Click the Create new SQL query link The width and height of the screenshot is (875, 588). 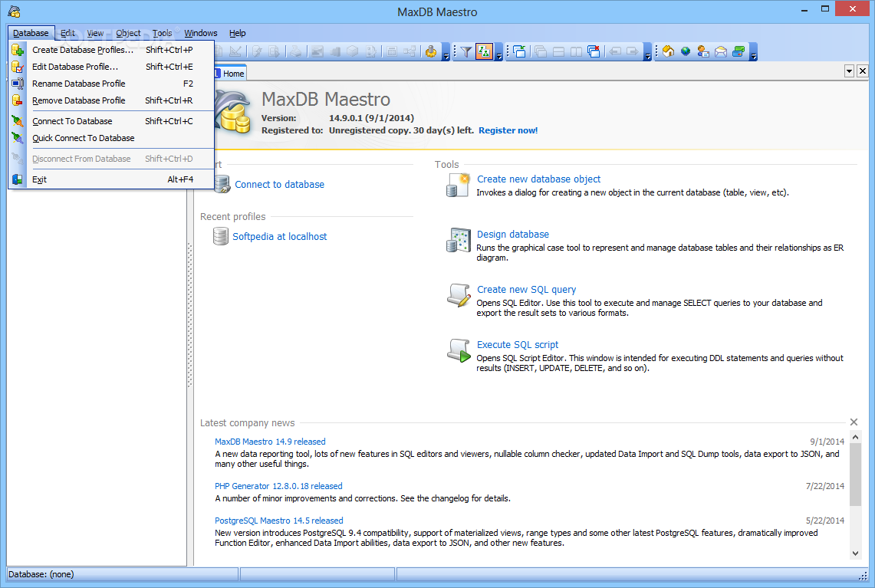point(526,290)
